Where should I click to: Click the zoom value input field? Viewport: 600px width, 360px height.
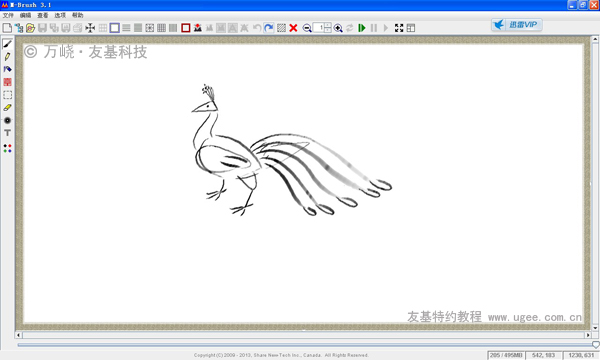[319, 28]
